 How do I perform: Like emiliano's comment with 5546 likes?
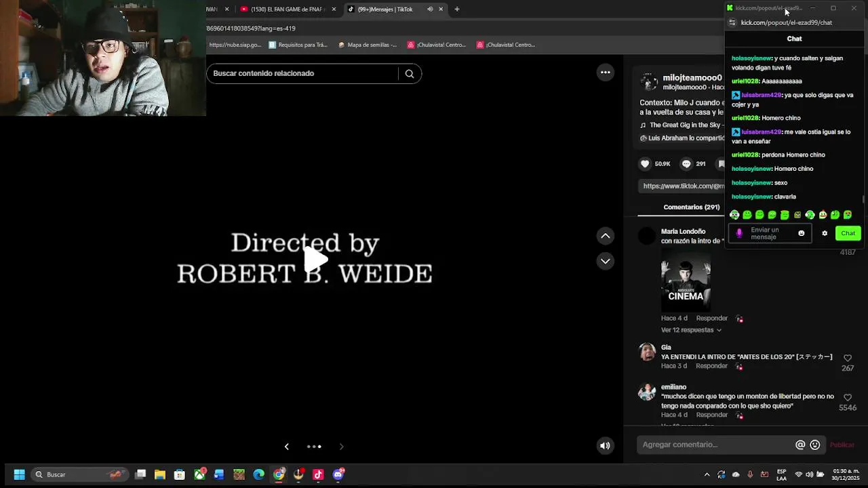coord(848,398)
